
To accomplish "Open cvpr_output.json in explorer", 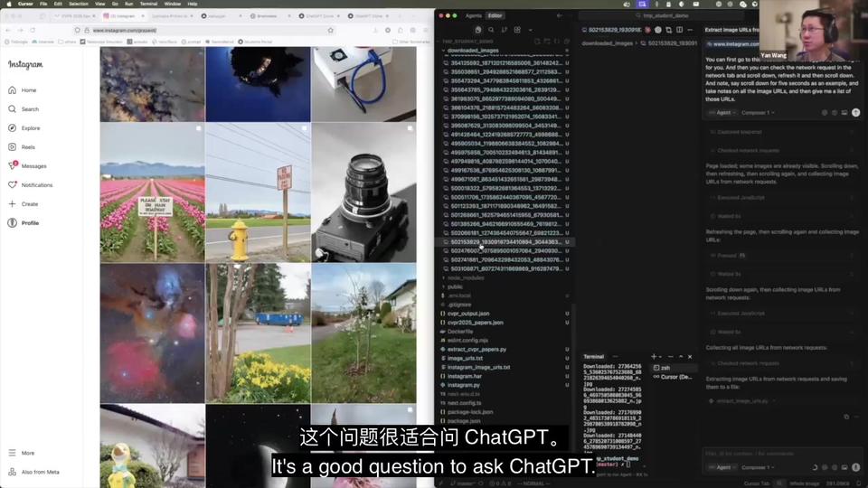I will [x=467, y=314].
